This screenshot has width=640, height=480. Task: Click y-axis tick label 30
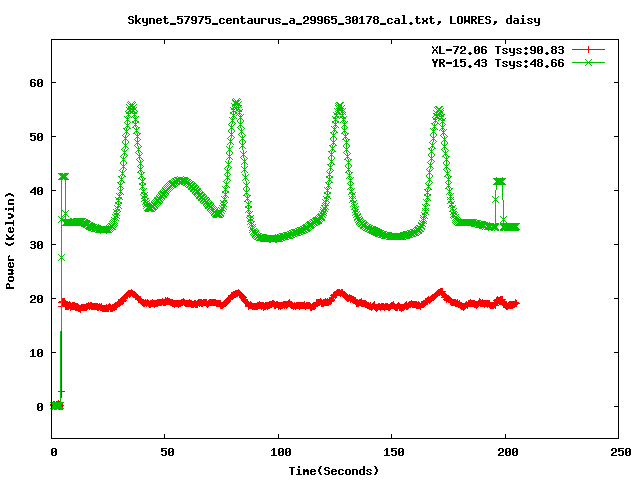pos(36,245)
